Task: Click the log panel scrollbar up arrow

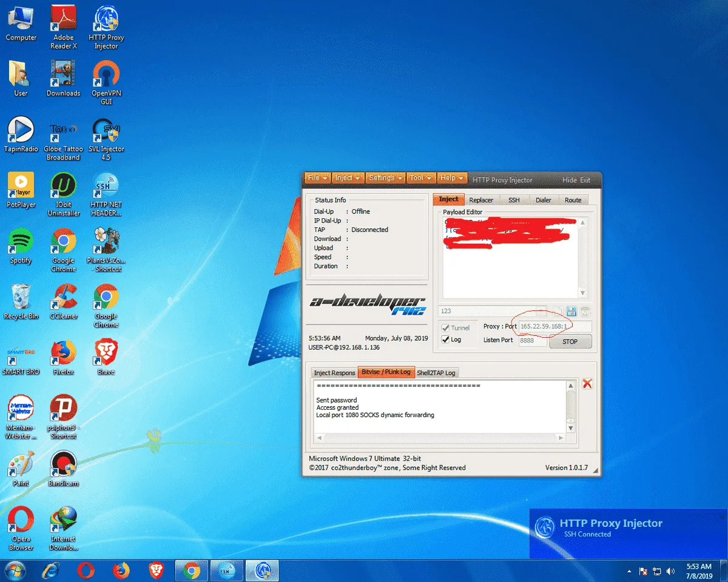Action: pyautogui.click(x=571, y=386)
